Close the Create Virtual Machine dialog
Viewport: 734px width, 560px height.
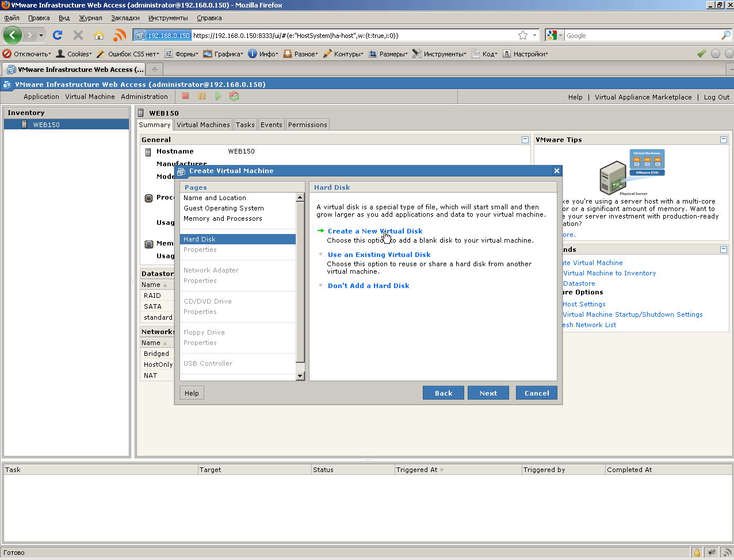coord(556,171)
